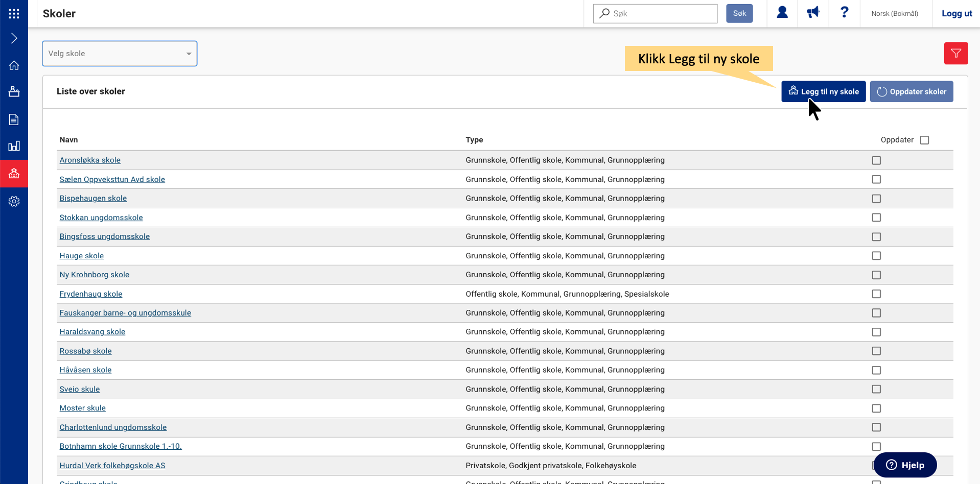Select the active schools icon in sidebar
The width and height of the screenshot is (980, 484).
point(14,174)
